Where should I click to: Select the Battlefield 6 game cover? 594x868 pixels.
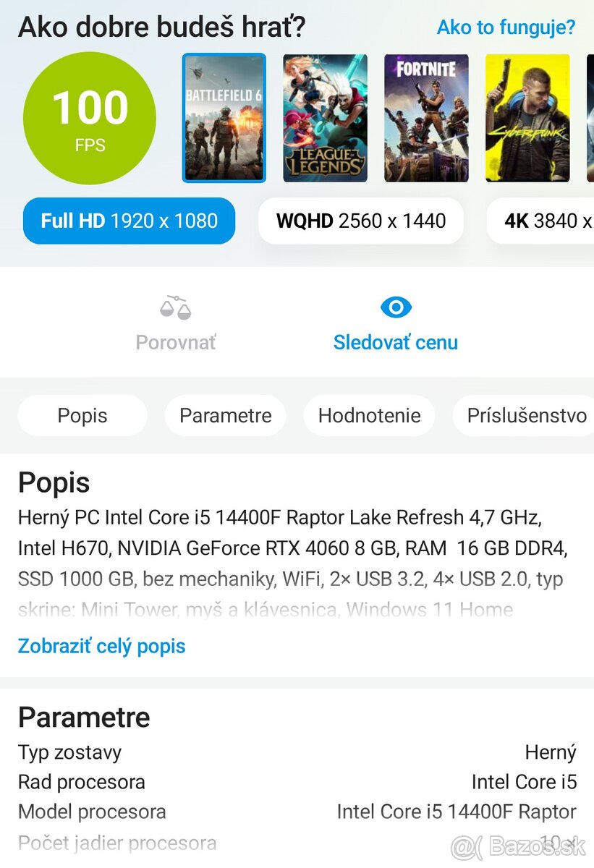click(x=224, y=118)
